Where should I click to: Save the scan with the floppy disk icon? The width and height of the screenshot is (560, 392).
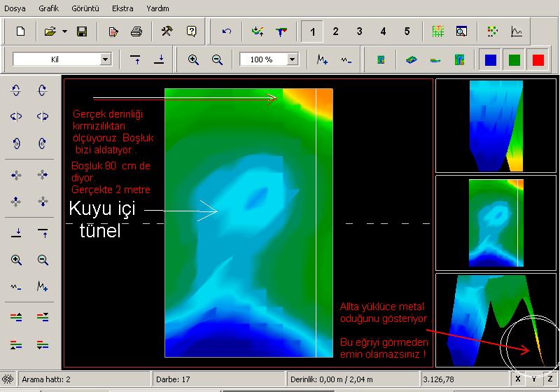(82, 31)
